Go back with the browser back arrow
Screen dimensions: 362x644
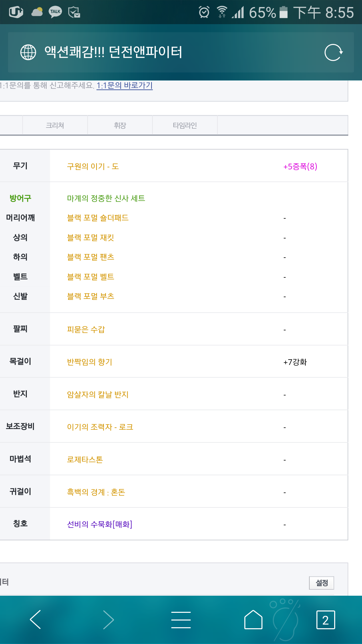click(x=36, y=620)
